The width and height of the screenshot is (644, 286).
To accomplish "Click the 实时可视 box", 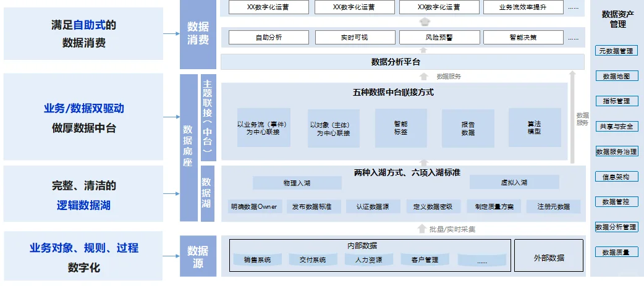I will tap(354, 37).
